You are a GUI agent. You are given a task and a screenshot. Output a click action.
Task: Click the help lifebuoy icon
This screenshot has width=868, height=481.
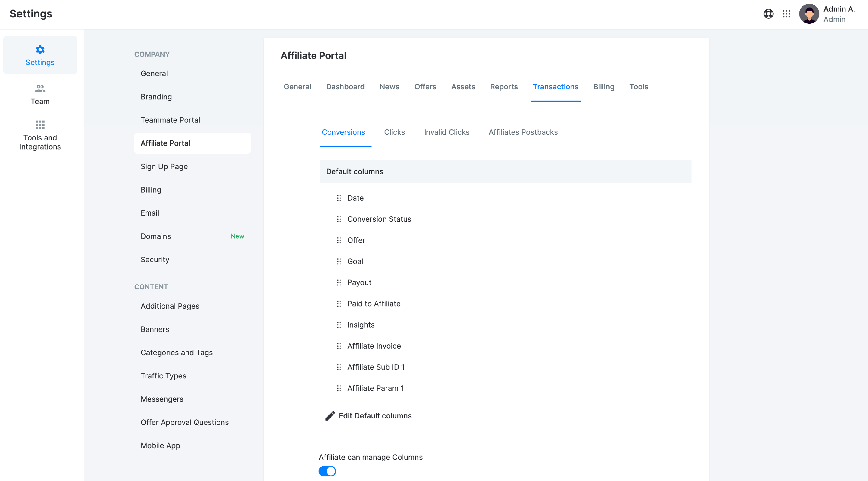click(768, 14)
